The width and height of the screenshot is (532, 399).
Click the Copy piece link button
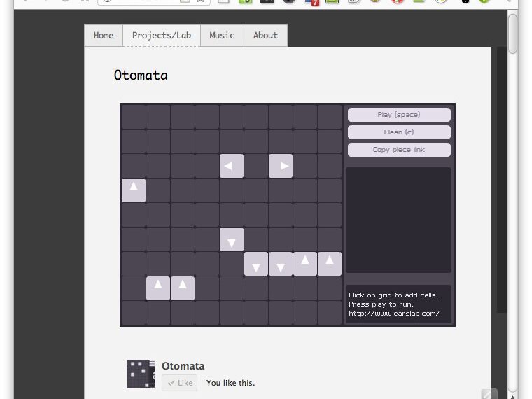point(399,150)
